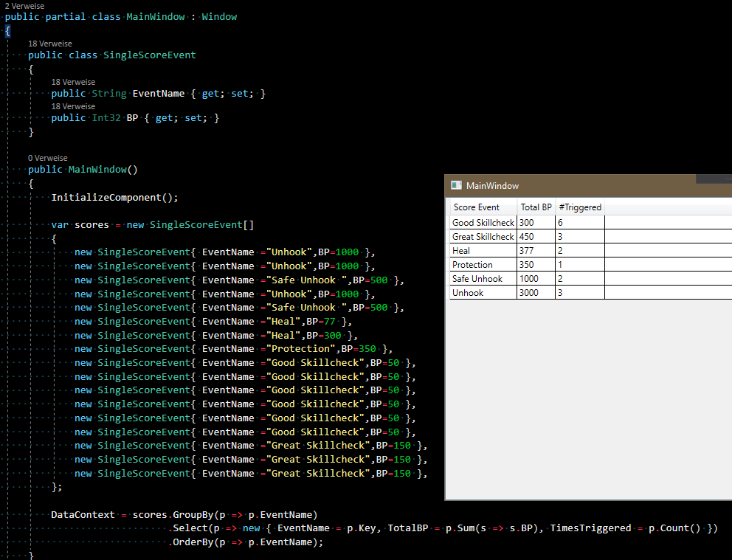The image size is (732, 560).
Task: Open "18 Verweise" above the EventName property
Action: 73,82
